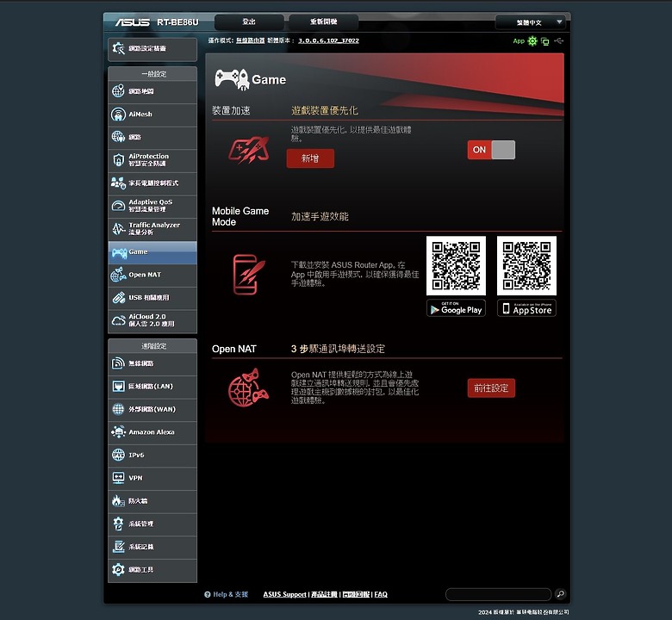
Task: Click the network clients status icon
Action: point(545,41)
